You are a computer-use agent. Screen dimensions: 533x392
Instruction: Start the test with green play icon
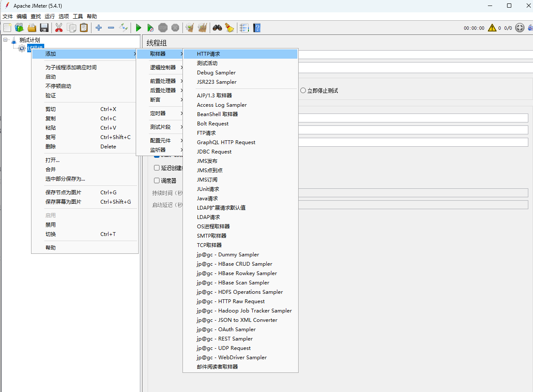point(138,28)
